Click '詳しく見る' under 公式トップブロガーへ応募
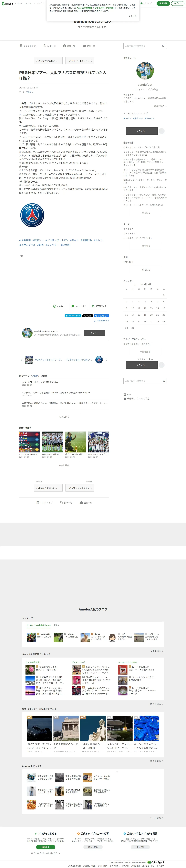Viewport: 186px width, 868px height. coord(93,847)
